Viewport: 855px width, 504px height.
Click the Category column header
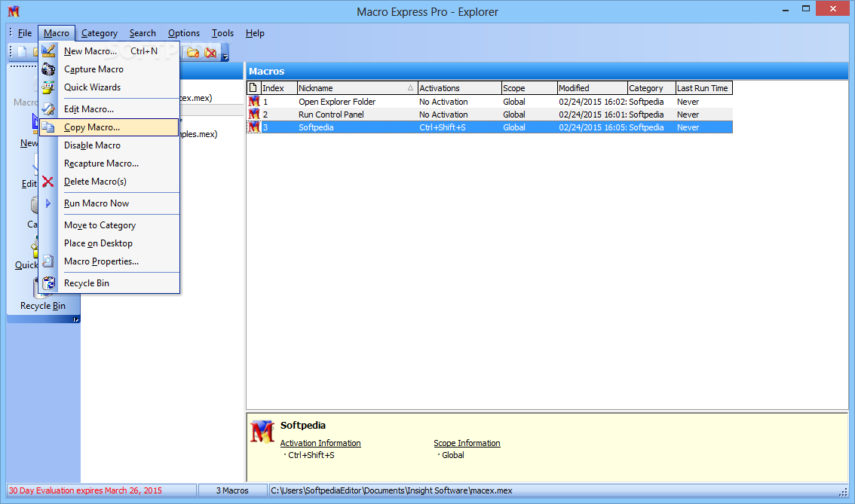coord(651,87)
